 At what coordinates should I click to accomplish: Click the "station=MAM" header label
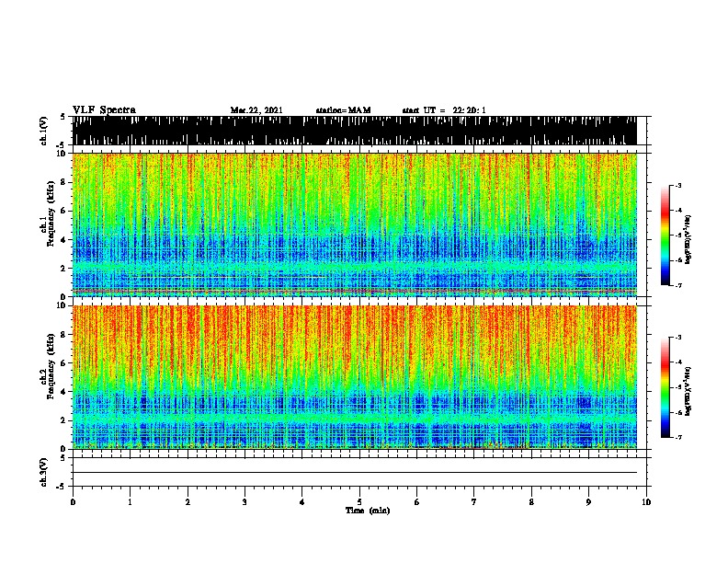coord(344,110)
